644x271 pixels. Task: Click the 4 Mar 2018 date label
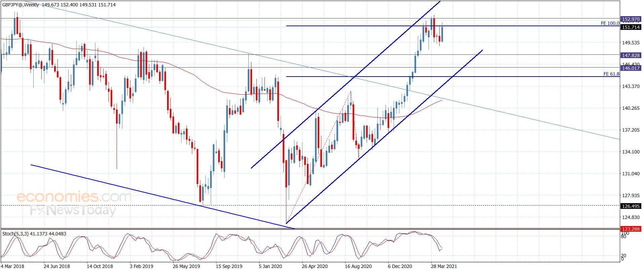(12, 266)
